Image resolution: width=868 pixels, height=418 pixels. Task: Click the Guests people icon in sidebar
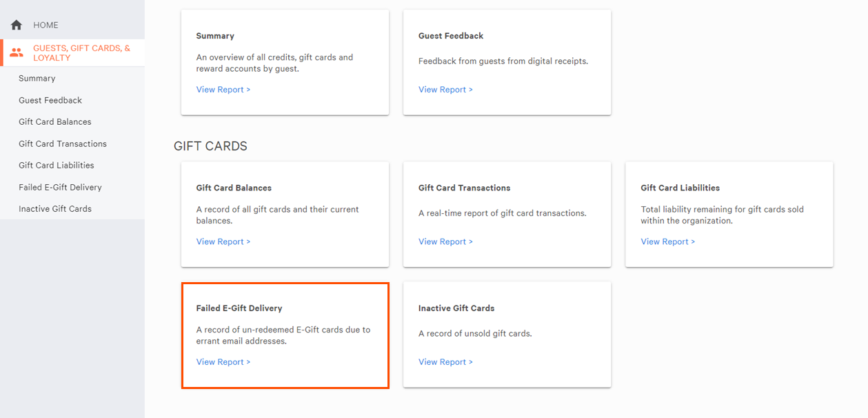tap(17, 52)
